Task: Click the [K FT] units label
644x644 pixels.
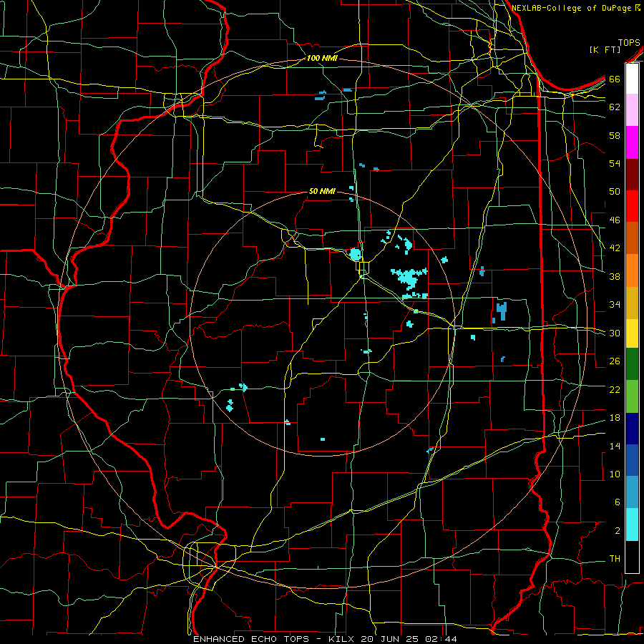Action: coord(605,50)
